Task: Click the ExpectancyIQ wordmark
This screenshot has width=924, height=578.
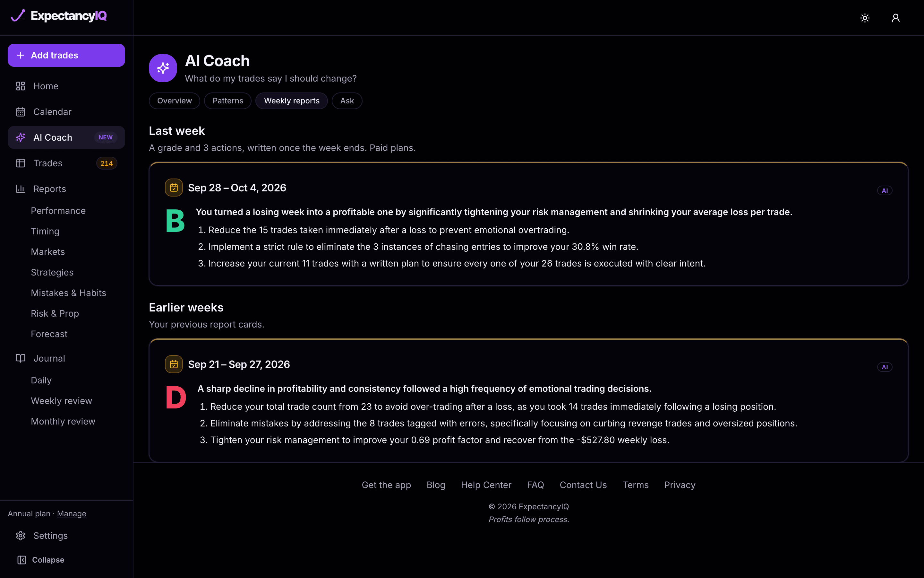Action: click(69, 16)
